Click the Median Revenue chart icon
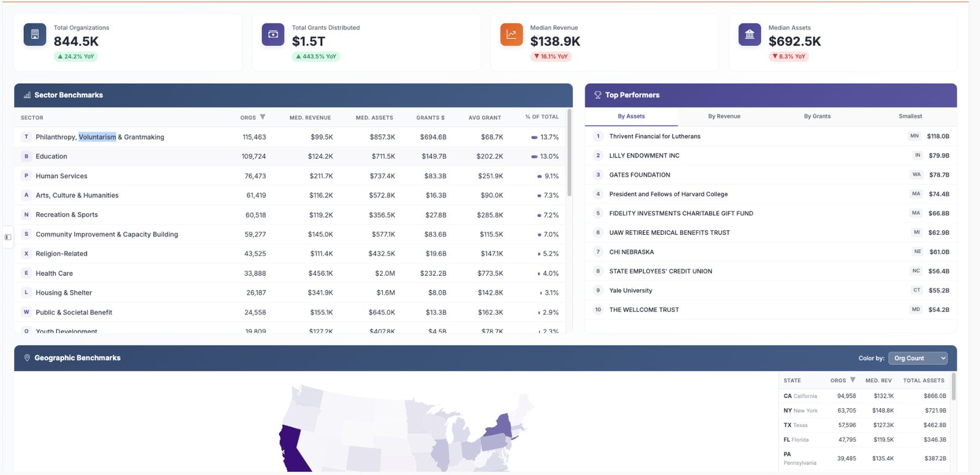The width and height of the screenshot is (980, 475). (511, 34)
